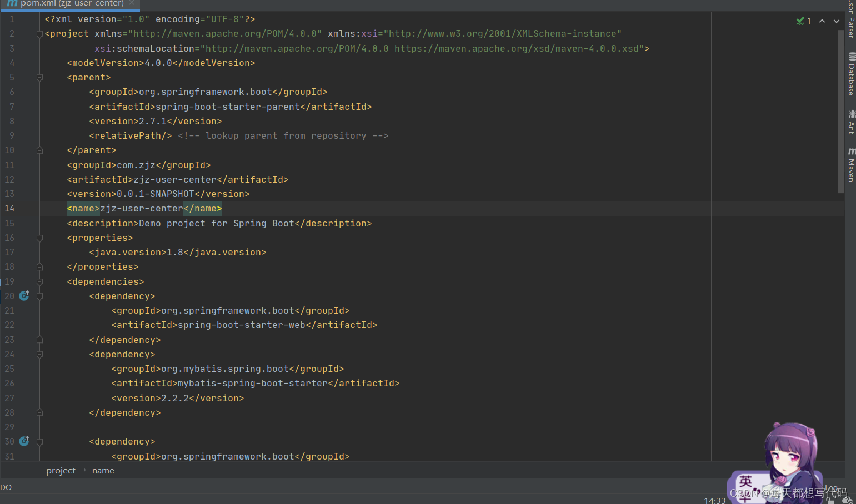Click the gutter icon beside line 30

click(x=23, y=441)
